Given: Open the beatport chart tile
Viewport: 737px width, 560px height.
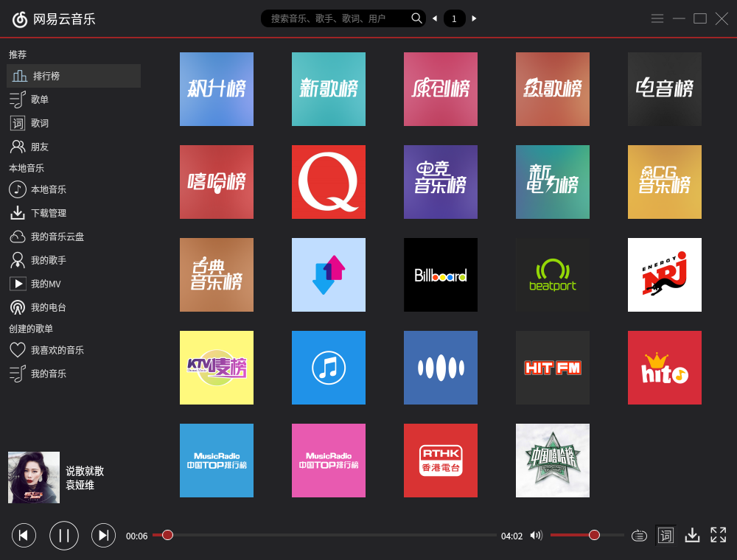Looking at the screenshot, I should pyautogui.click(x=553, y=275).
